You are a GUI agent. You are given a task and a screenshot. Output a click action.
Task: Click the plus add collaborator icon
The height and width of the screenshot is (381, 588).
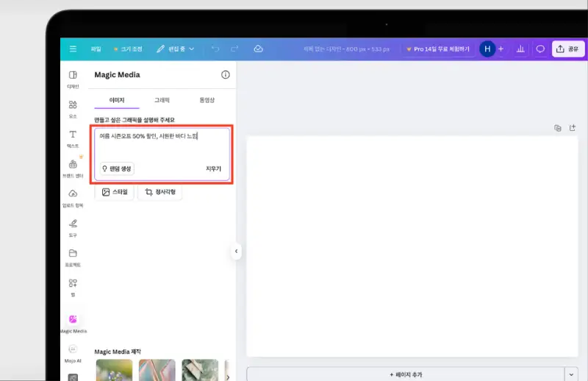(x=501, y=49)
